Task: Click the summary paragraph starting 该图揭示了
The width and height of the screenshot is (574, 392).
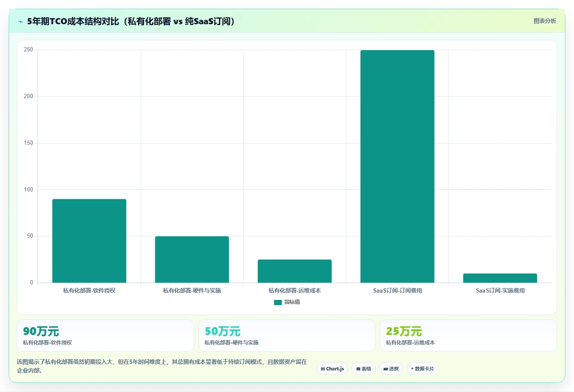Action: [x=162, y=366]
